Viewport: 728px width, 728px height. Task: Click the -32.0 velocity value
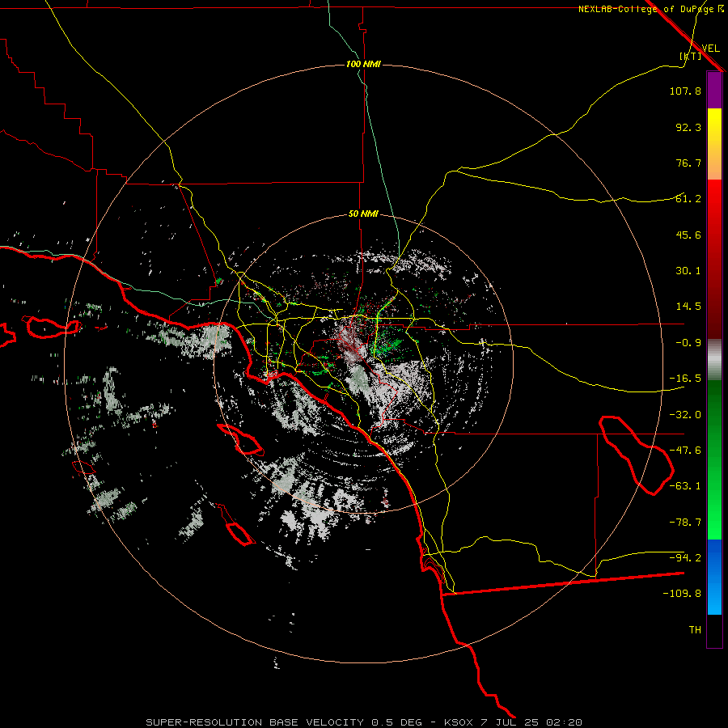[x=685, y=415]
